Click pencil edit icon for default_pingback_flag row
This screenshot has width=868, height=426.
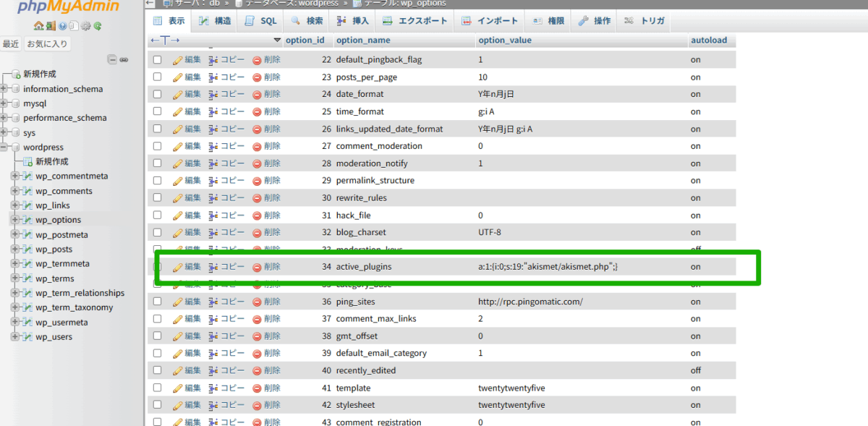pyautogui.click(x=177, y=60)
